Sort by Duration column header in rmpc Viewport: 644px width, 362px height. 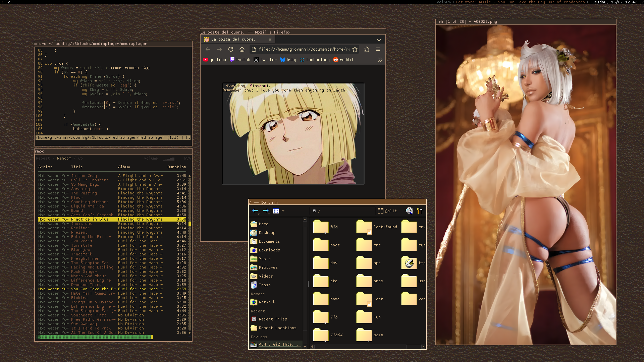177,167
